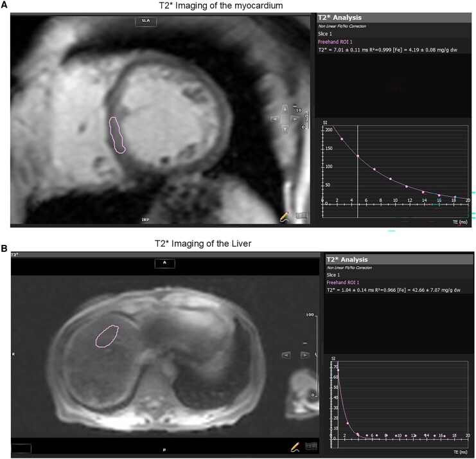Click the first data point on myocardium decay curve
Image resolution: width=476 pixels, height=459 pixels.
click(x=342, y=139)
